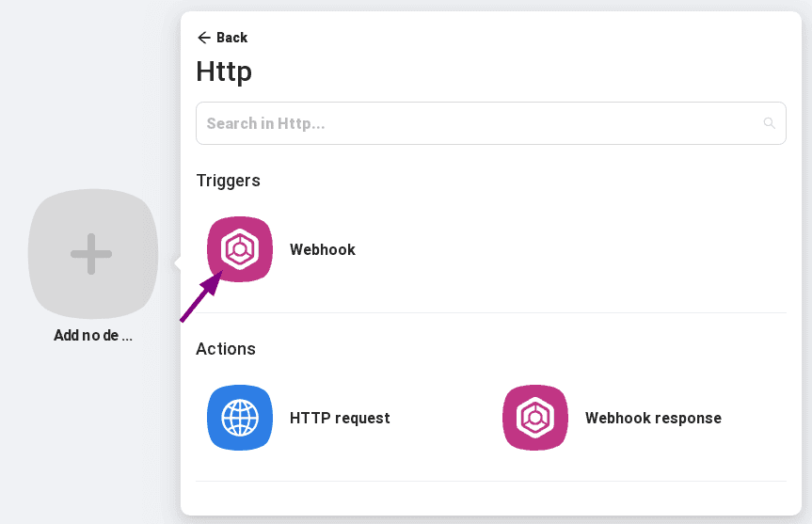
Task: Click the Triggers section heading
Action: (228, 181)
